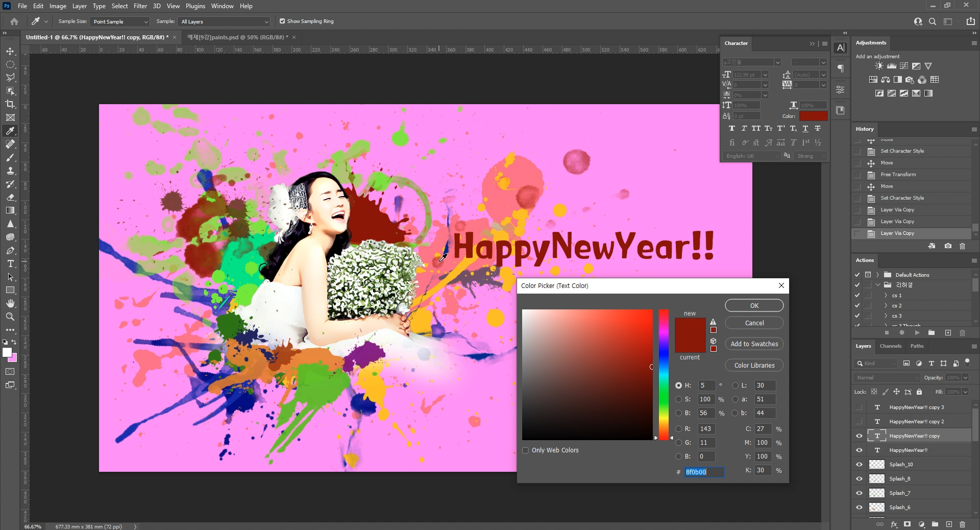Screen dimensions: 980x530
Task: Click the Splash_8 layer thumbnail
Action: click(877, 479)
